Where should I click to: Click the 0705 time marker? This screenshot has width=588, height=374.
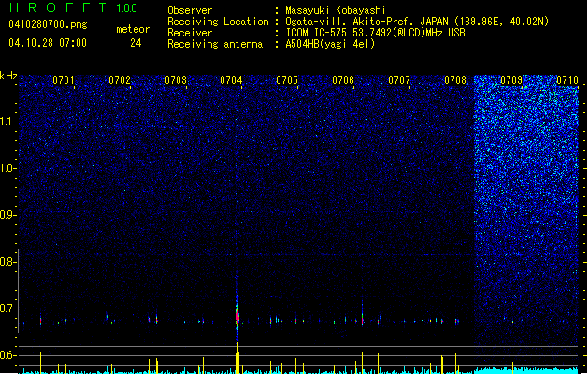tap(287, 80)
